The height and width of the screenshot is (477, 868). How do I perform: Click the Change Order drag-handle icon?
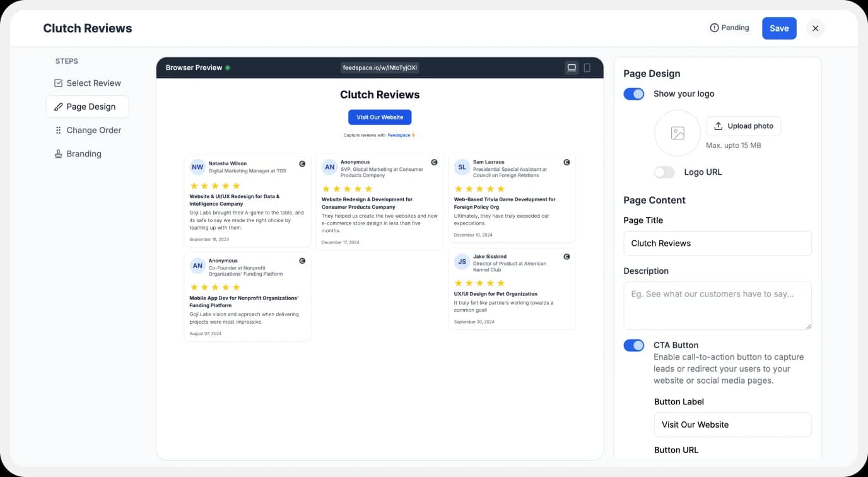click(57, 130)
